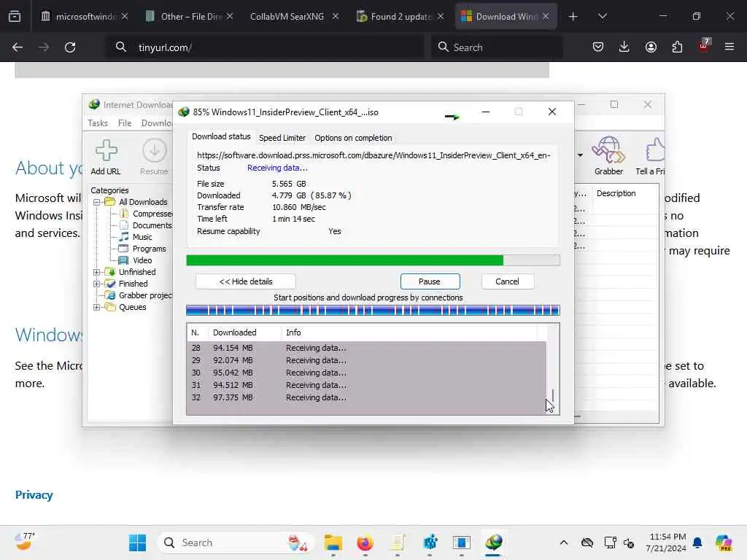Click the Resume toolbar icon in IDM
This screenshot has height=560, width=747.
pos(154,157)
